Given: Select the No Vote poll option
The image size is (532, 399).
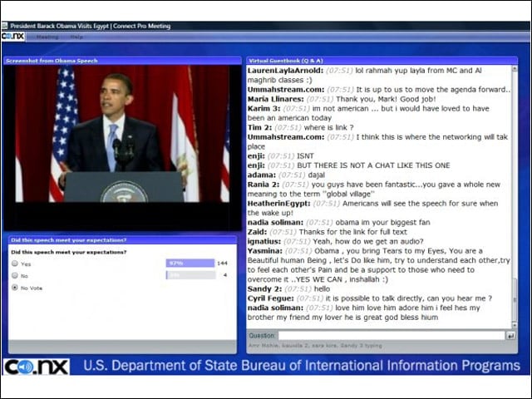Looking at the screenshot, I should 15,288.
